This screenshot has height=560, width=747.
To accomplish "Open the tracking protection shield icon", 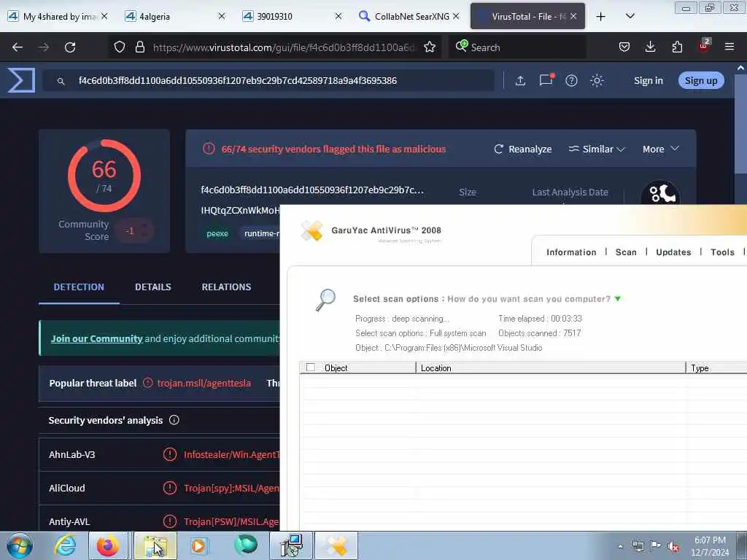I will point(120,47).
